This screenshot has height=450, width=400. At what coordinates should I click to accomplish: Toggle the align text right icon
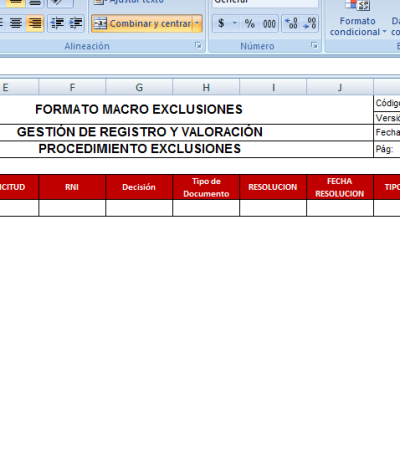35,23
